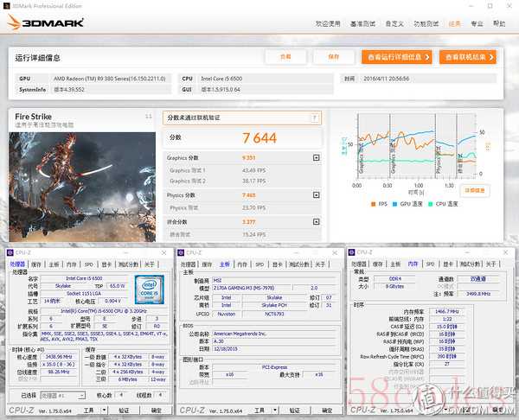Screen dimensions: 519x420
Task: Select 主板 tab in the processor CPU-Z window
Action: point(54,264)
